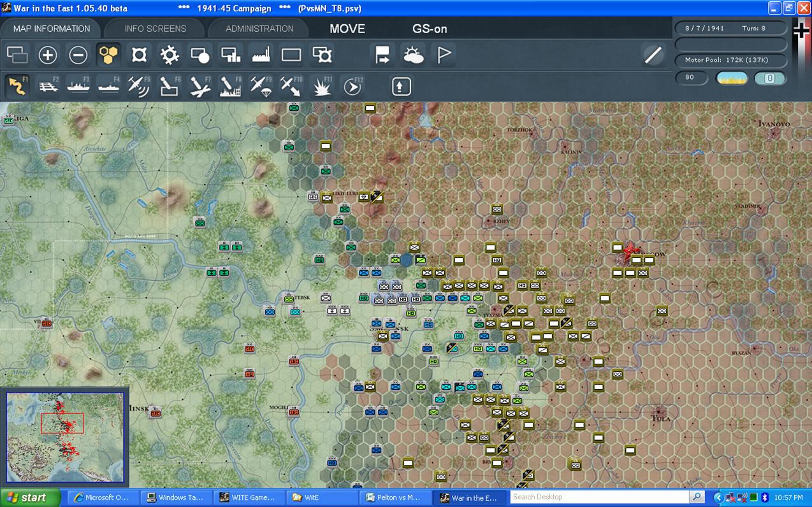Click the teal pill with zero
Image resolution: width=812 pixels, height=507 pixels.
[770, 78]
